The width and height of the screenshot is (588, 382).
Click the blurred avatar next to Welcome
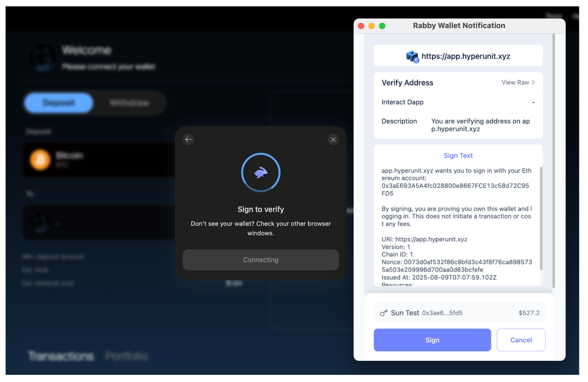click(43, 58)
